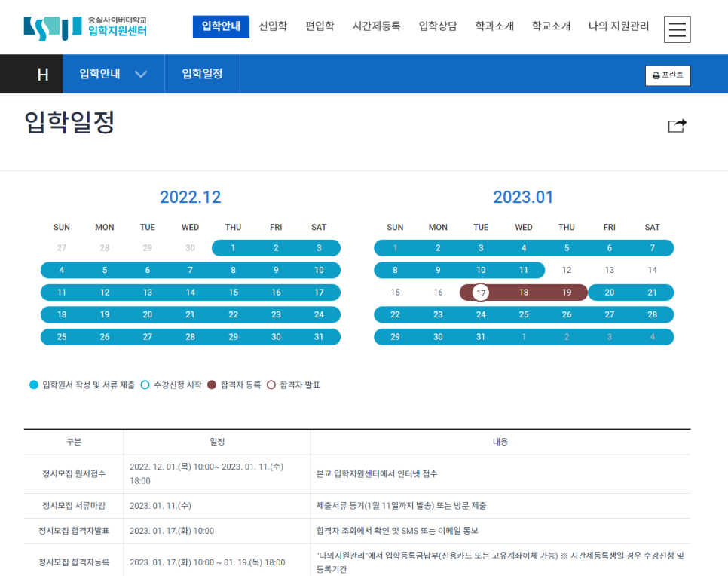Open the 학교소개 menu
Screen dimensions: 728x576
pos(551,26)
